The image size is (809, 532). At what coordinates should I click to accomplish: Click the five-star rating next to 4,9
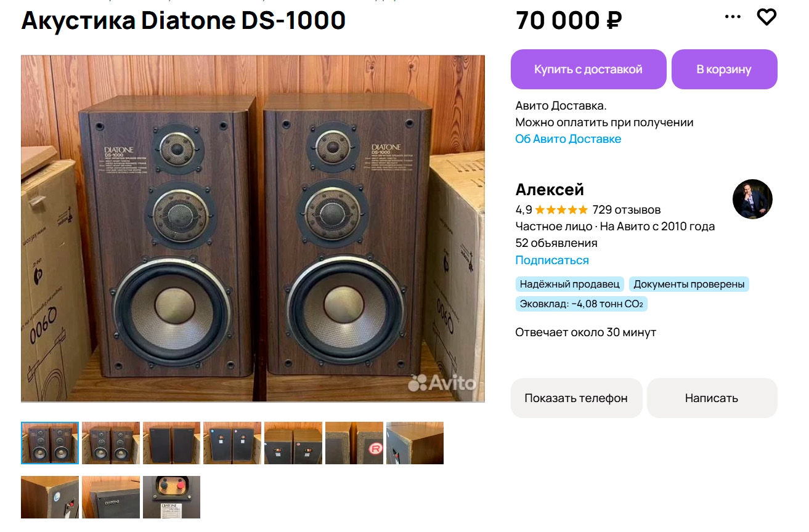[561, 209]
